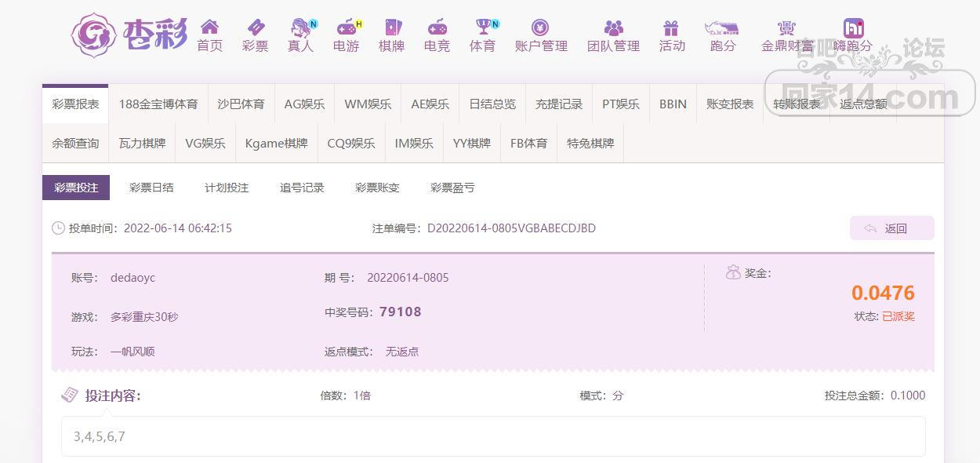
Task: Open the 体育 trophy icon
Action: pos(483,27)
